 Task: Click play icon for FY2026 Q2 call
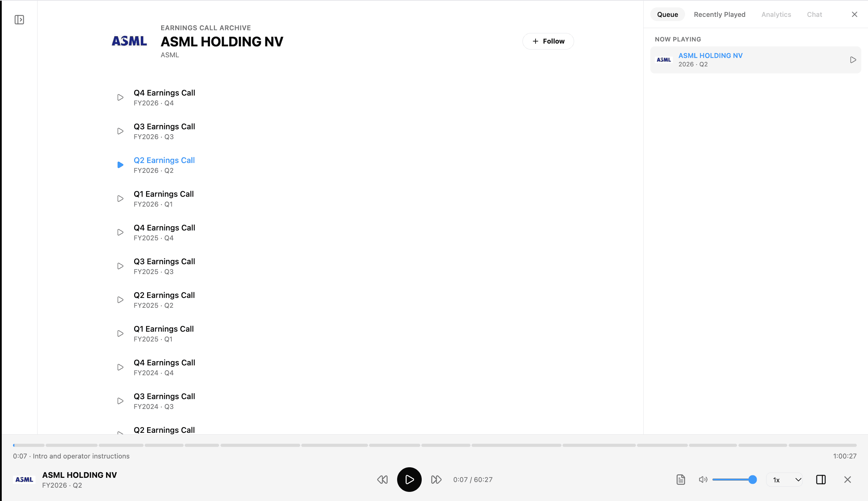(x=120, y=165)
